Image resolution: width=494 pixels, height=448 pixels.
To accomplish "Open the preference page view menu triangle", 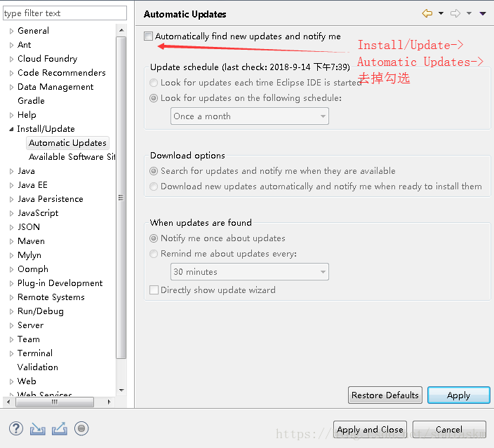I will (x=483, y=13).
